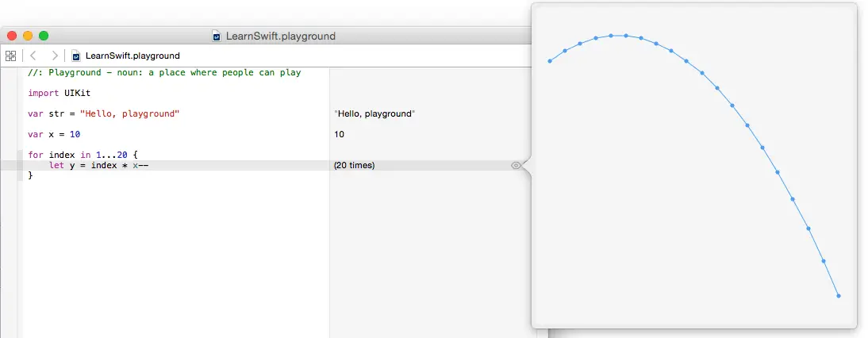Select the "Hello, playground" result in the sidebar

click(374, 114)
